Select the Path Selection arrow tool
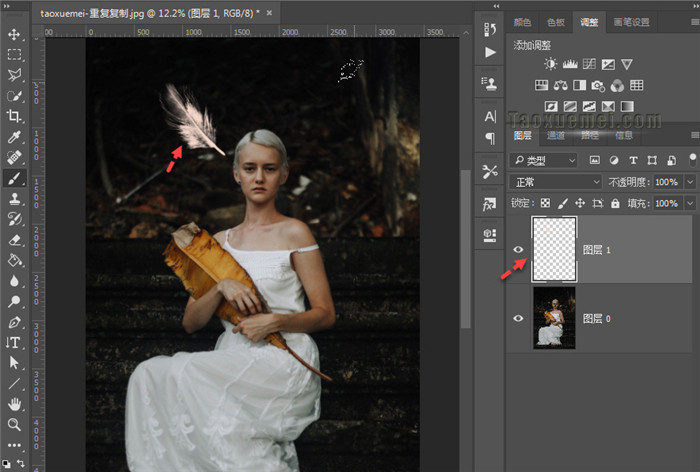 click(14, 363)
